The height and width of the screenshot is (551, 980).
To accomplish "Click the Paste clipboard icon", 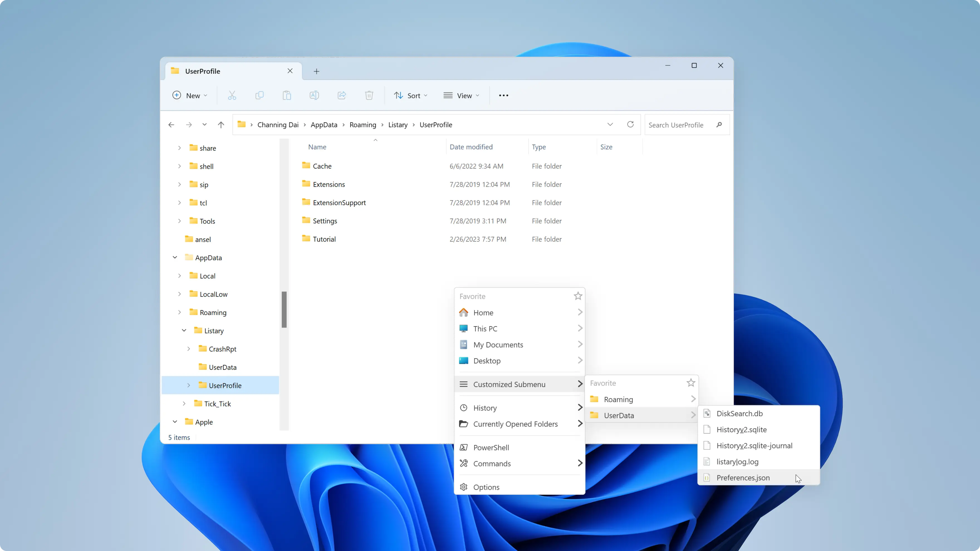I will (287, 95).
